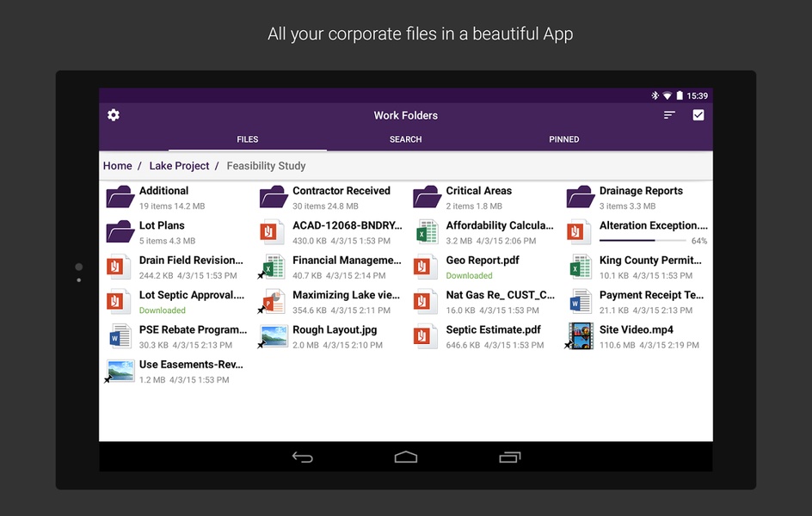
Task: Tap Android home navigation button
Action: pyautogui.click(x=405, y=457)
